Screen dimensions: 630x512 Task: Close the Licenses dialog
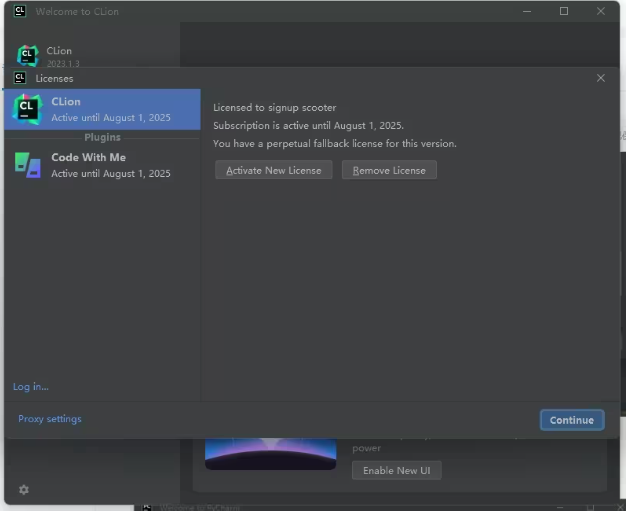[x=601, y=78]
